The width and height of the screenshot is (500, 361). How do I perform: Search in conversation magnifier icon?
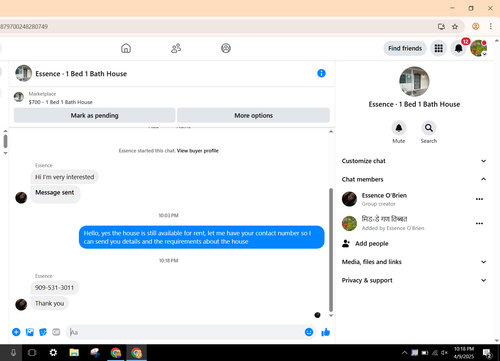tap(429, 128)
